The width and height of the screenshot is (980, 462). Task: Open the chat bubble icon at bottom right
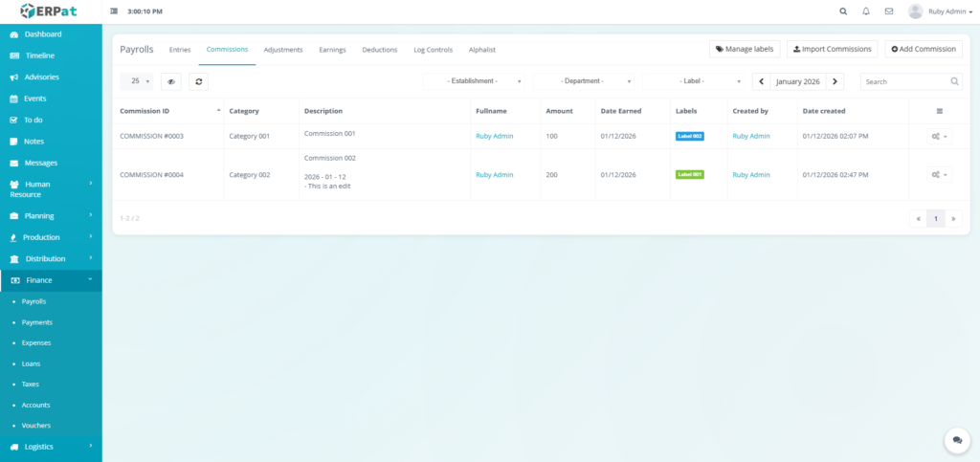pos(957,440)
